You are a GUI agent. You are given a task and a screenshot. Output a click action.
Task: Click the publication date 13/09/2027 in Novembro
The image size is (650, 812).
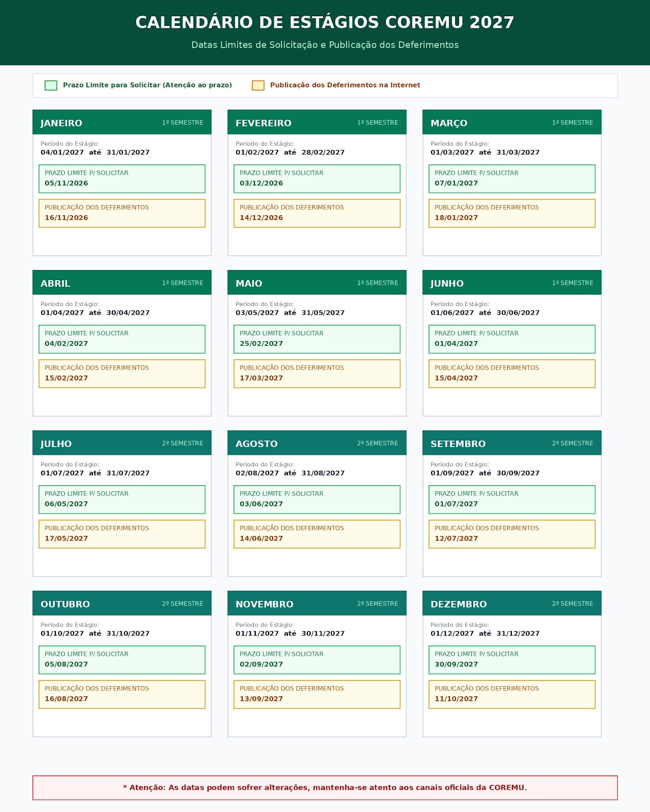click(x=261, y=699)
